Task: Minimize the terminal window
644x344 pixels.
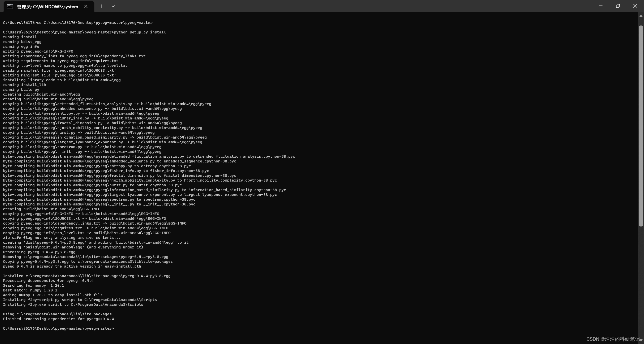Action: (x=600, y=6)
